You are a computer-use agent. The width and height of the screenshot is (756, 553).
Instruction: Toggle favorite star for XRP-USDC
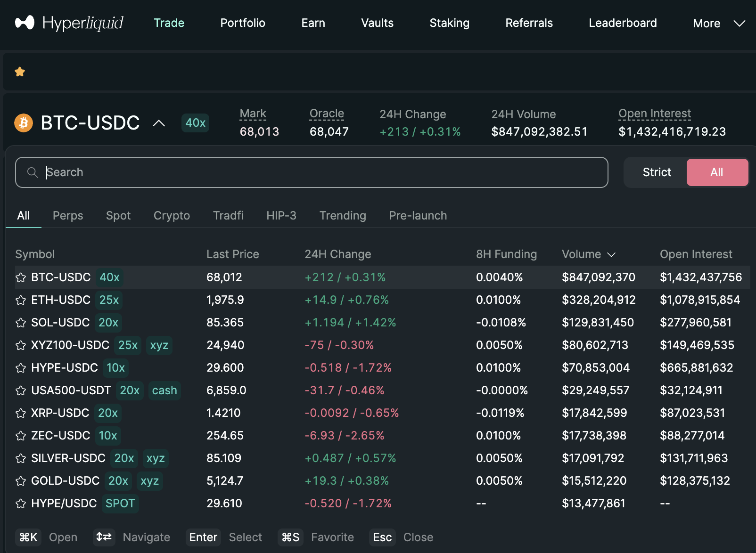(21, 413)
